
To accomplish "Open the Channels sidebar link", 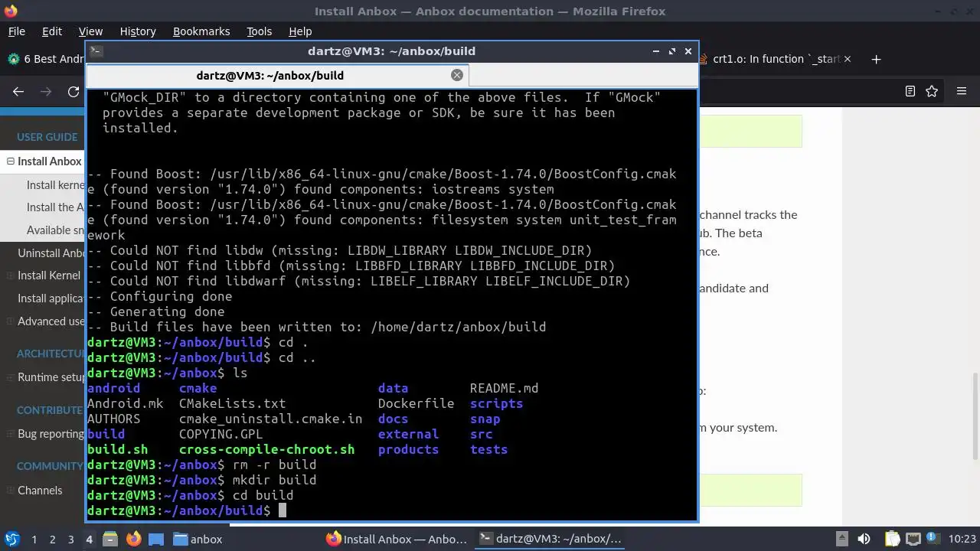I will click(x=40, y=491).
